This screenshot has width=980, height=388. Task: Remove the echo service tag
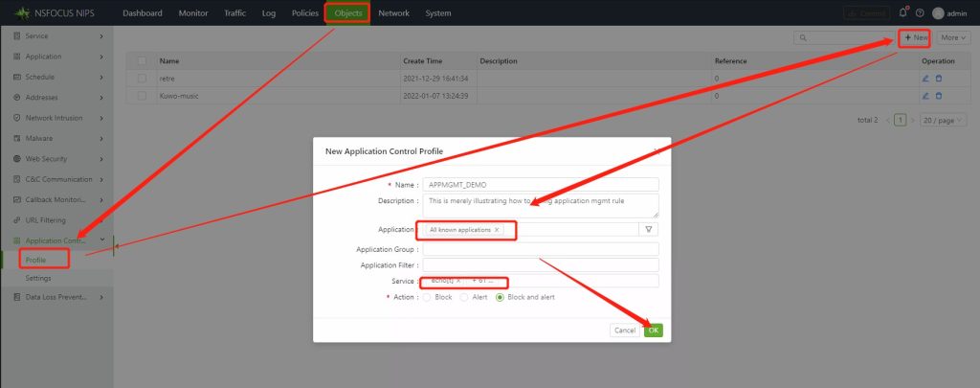pos(458,281)
